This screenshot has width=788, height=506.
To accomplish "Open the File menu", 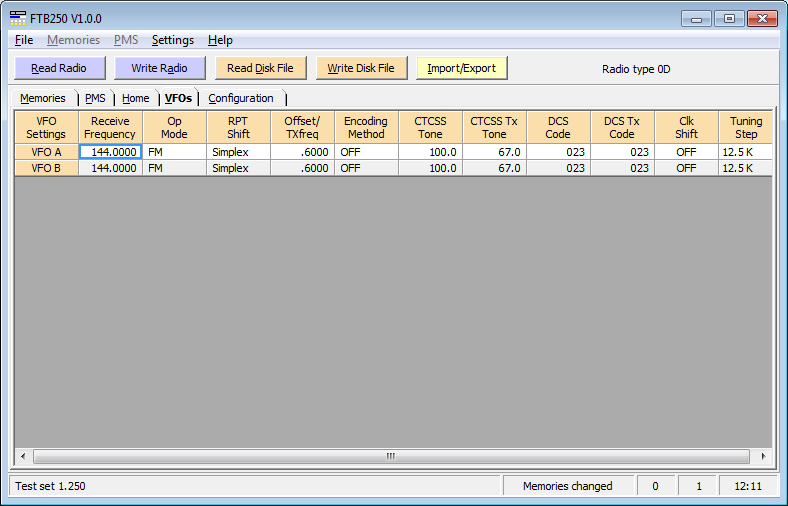I will (x=24, y=40).
